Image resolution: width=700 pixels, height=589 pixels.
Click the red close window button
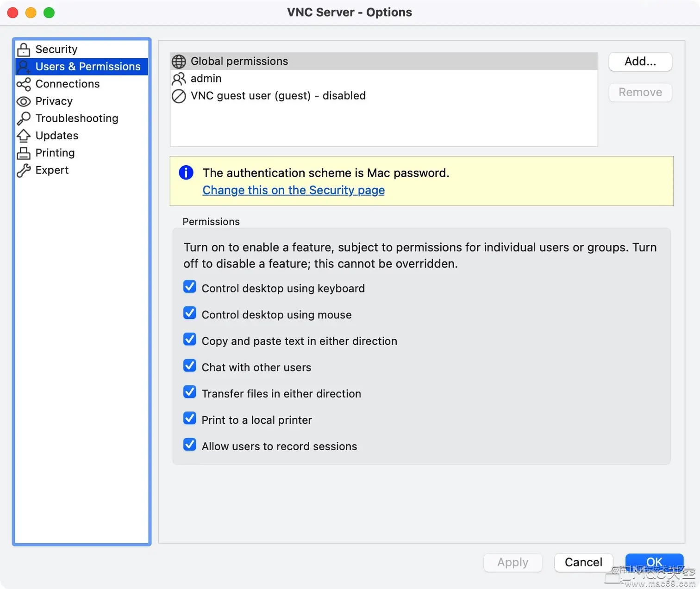pos(13,13)
